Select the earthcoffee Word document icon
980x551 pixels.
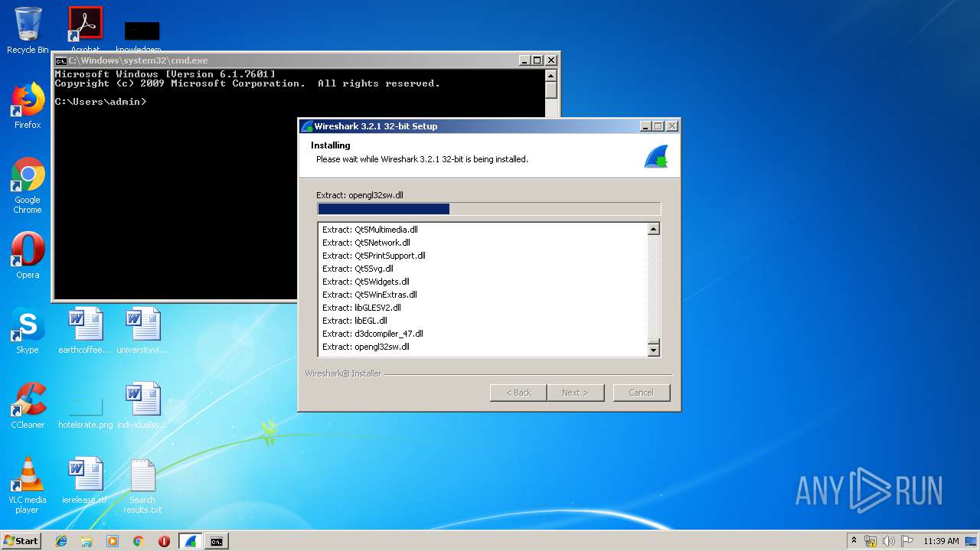click(x=85, y=331)
